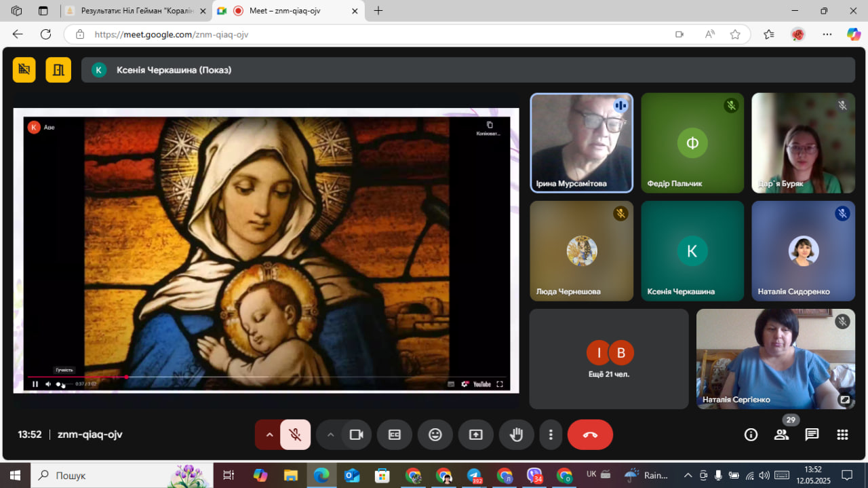Open the emoji reactions button
Image resolution: width=868 pixels, height=488 pixels.
point(435,434)
